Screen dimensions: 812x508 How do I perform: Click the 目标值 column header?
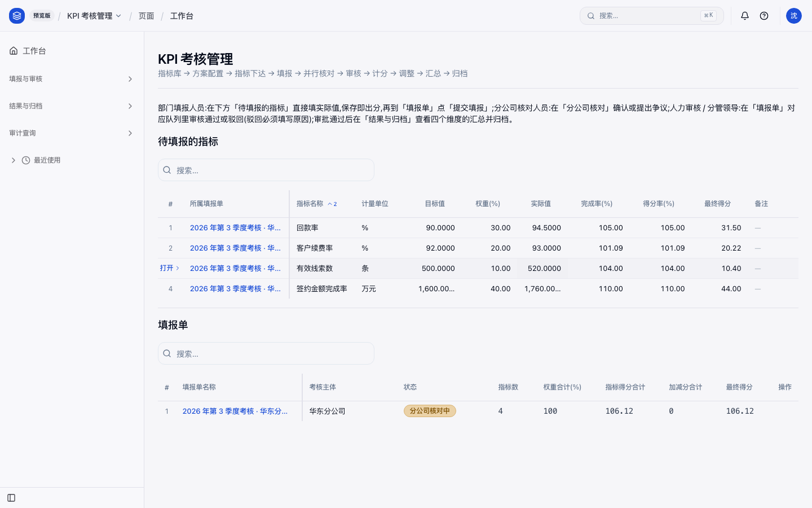point(435,204)
